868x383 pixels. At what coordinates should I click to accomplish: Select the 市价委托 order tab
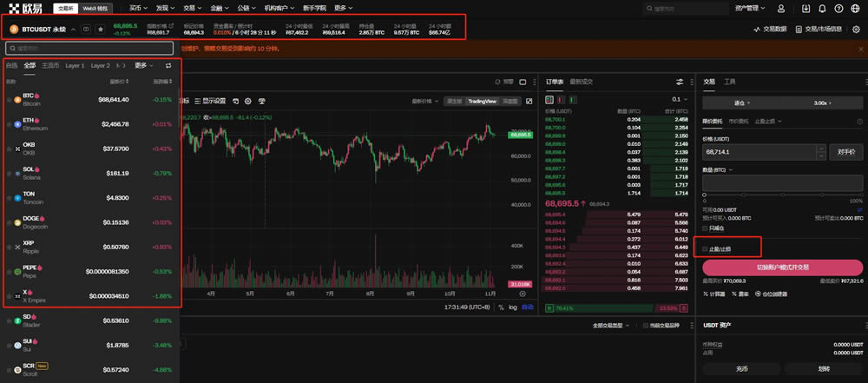pos(740,122)
